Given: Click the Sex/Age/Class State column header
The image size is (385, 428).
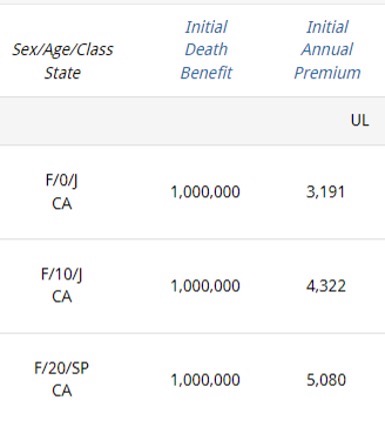Looking at the screenshot, I should 62,61.
